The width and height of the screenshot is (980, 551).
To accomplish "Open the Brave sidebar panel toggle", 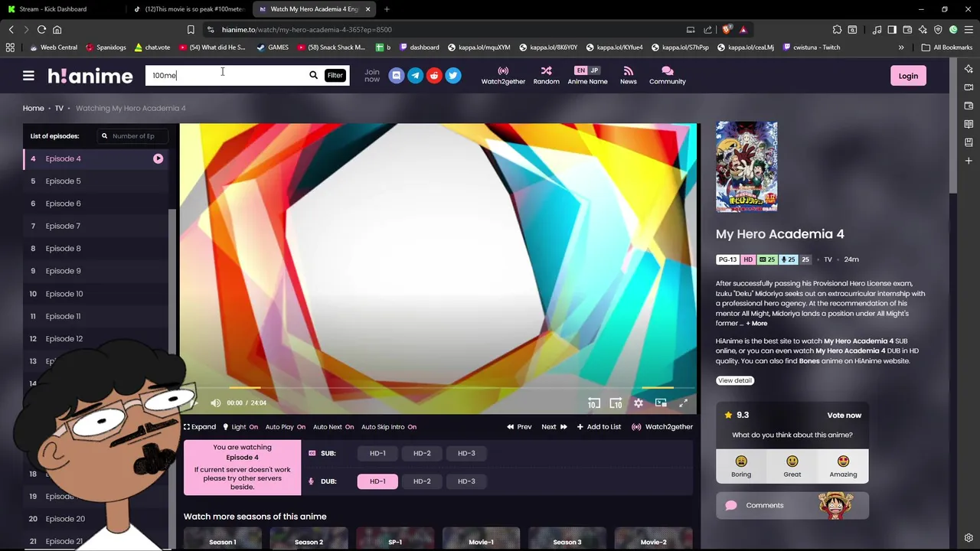I will [x=892, y=30].
